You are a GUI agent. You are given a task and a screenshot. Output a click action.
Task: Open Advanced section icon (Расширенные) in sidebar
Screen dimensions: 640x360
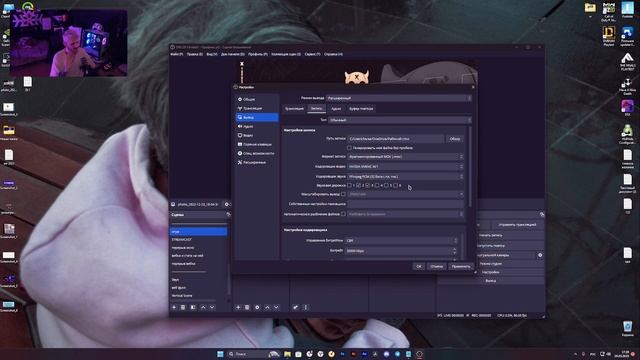[x=240, y=162]
